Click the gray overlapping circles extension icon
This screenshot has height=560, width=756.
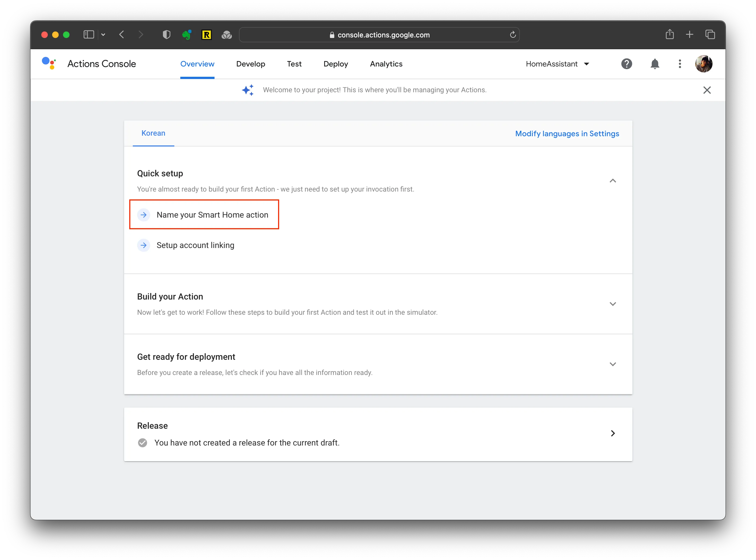pos(227,35)
